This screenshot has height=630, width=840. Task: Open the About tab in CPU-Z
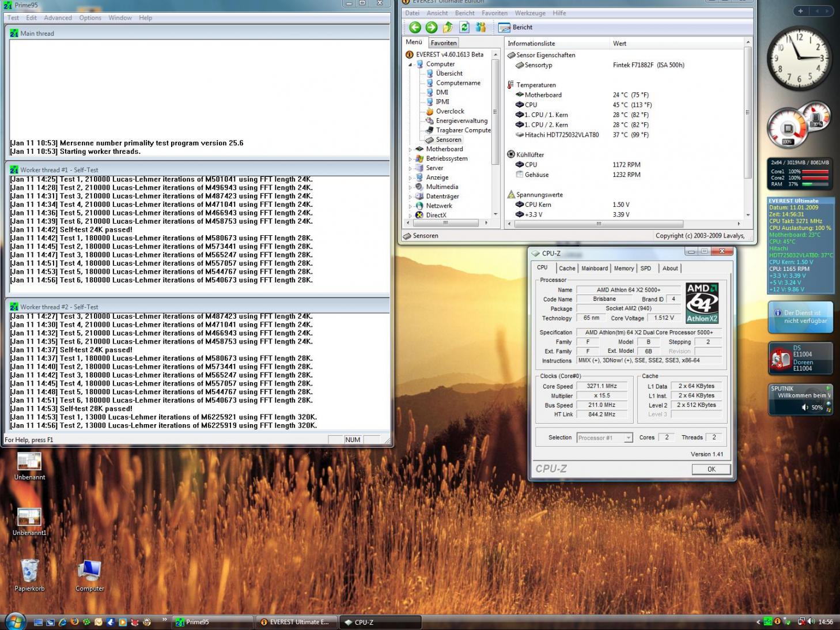[670, 268]
